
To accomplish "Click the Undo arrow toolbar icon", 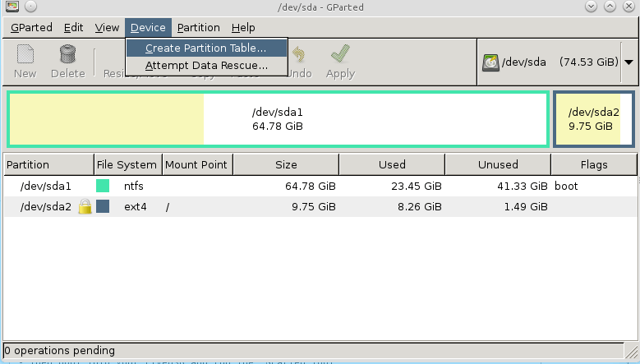I will click(x=299, y=56).
